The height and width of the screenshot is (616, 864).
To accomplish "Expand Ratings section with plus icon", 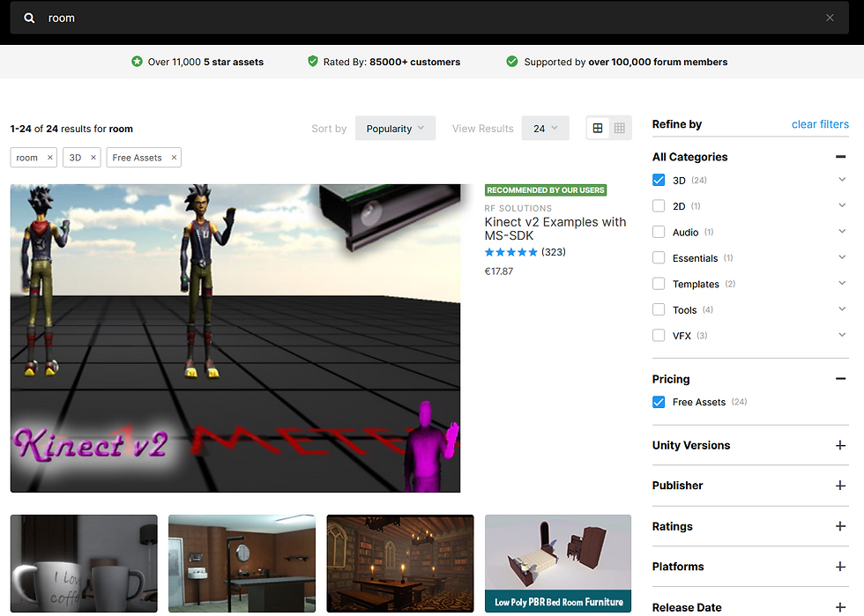I will [840, 526].
